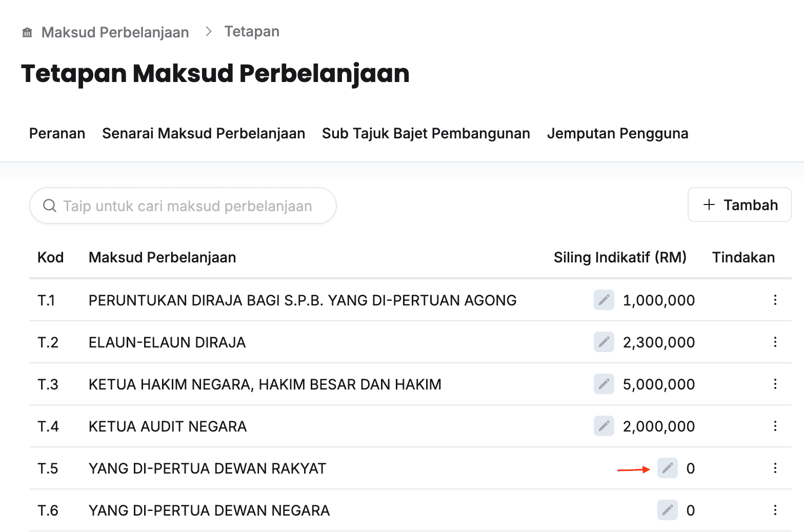
Task: Click pencil edit icon for T.1 ceiling
Action: click(604, 300)
